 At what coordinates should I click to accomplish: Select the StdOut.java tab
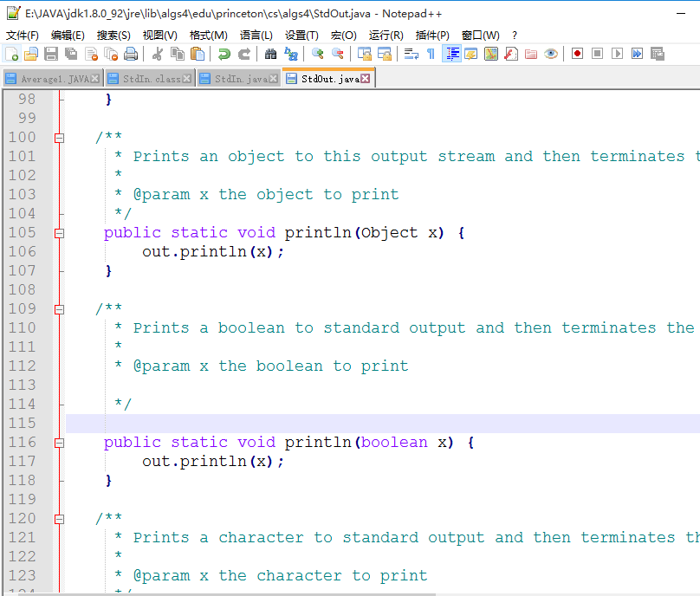pos(328,79)
